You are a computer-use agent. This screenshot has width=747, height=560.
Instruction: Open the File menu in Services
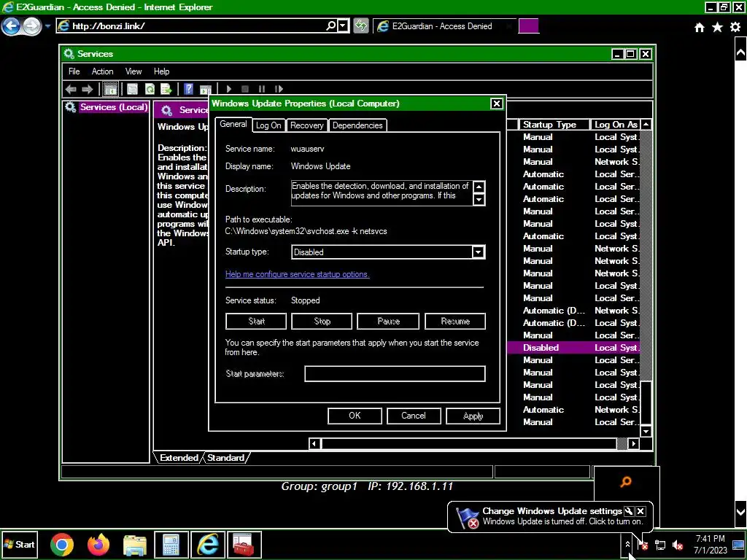point(74,71)
